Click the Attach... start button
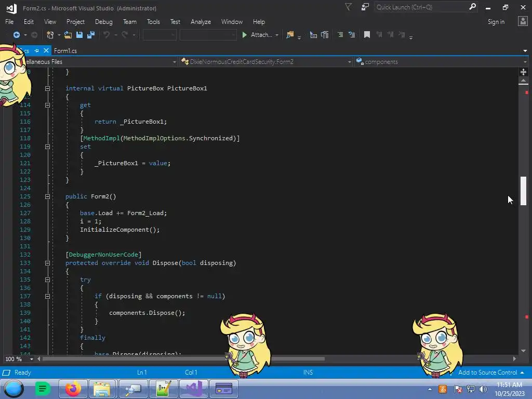The width and height of the screenshot is (532, 399). coord(257,35)
